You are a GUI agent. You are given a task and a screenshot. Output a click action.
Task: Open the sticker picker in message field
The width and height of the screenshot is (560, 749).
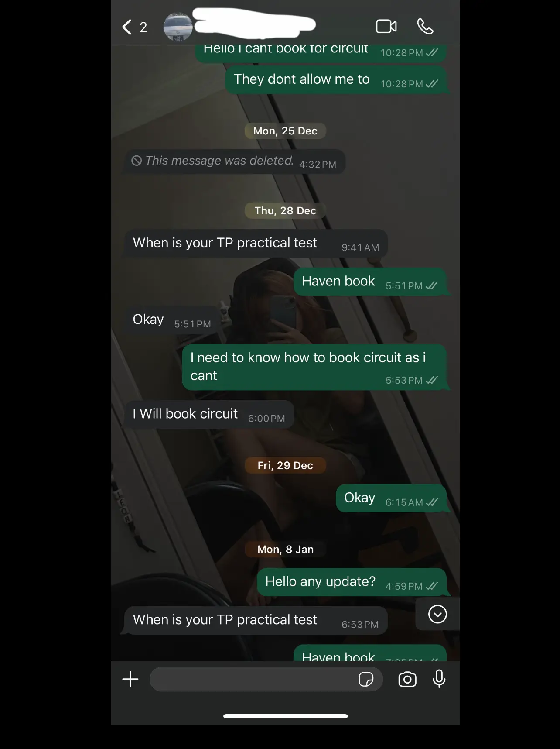(366, 679)
